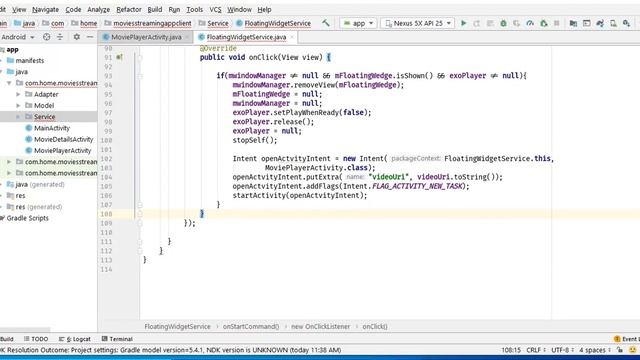640x360 pixels.
Task: Select MovieDetailsActivity in project tree
Action: [x=63, y=139]
